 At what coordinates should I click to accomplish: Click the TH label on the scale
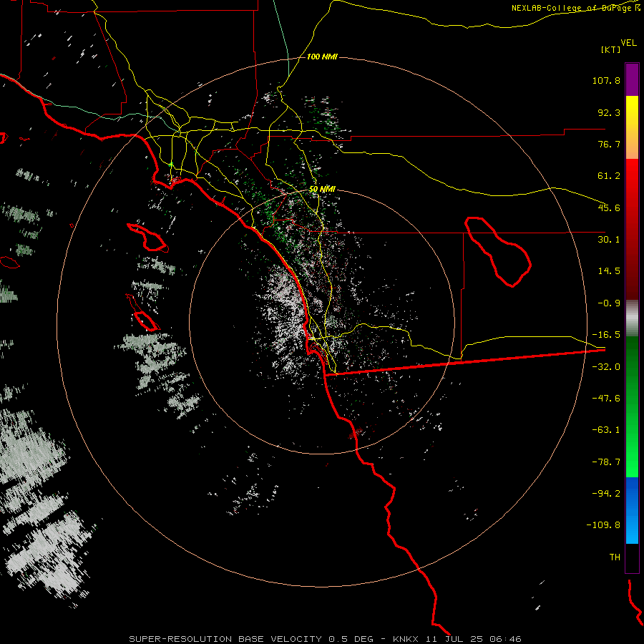(x=615, y=557)
